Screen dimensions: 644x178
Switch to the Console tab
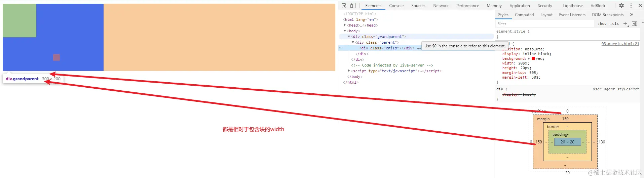396,6
